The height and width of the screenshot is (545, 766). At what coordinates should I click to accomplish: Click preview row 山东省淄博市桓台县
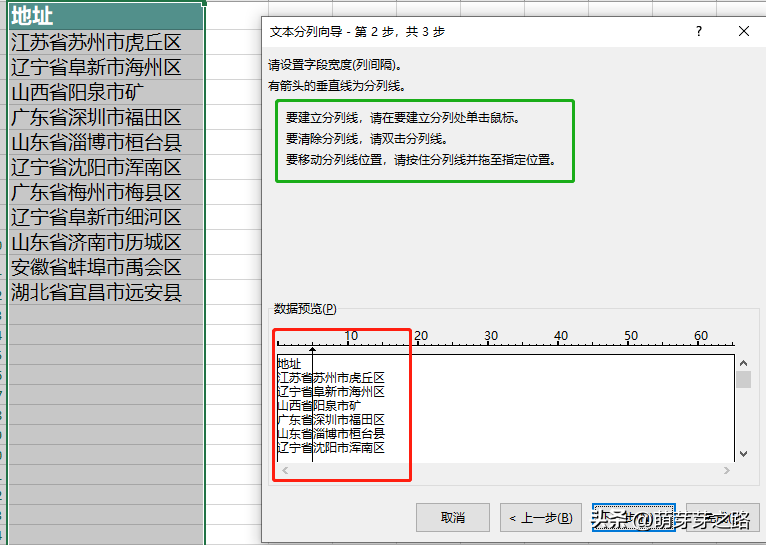(331, 433)
